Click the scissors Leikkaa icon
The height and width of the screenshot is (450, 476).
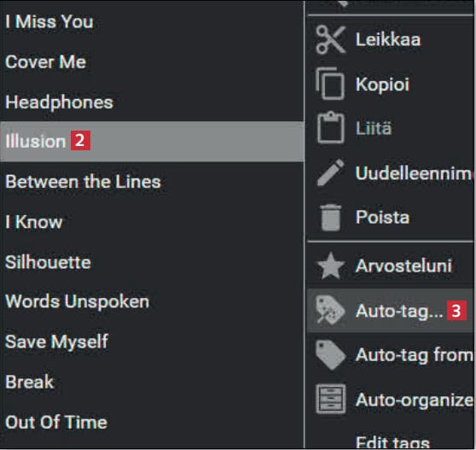click(330, 40)
